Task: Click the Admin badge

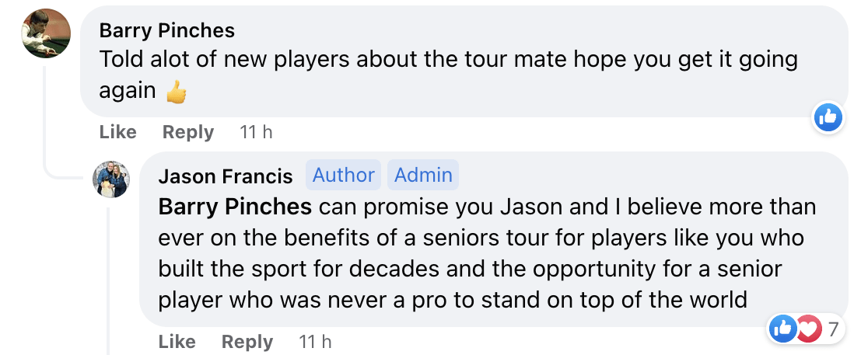Action: pos(423,176)
